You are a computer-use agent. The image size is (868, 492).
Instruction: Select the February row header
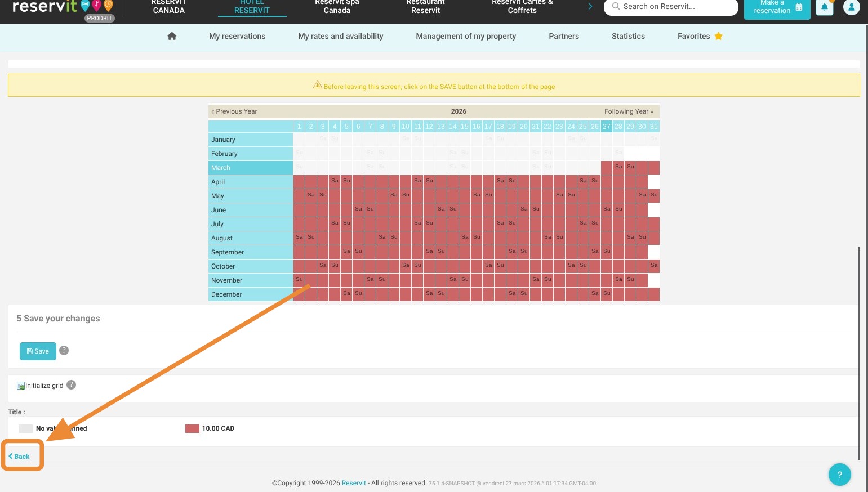251,154
